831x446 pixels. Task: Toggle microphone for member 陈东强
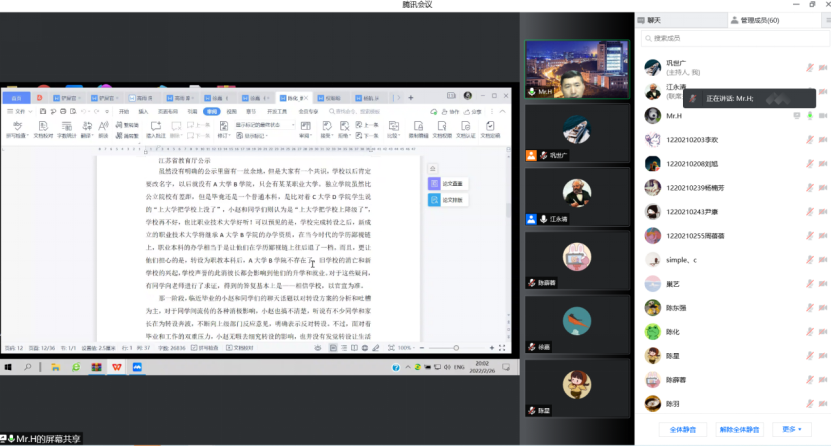[x=809, y=308]
